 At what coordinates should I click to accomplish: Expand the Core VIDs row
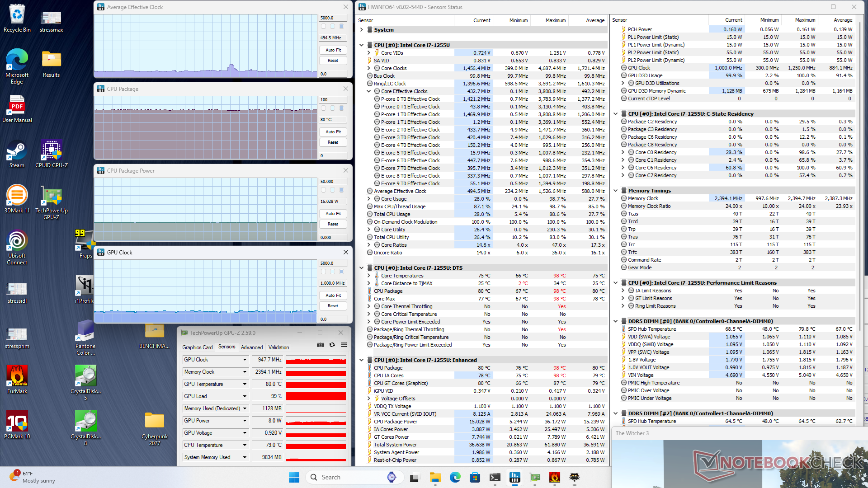point(369,53)
